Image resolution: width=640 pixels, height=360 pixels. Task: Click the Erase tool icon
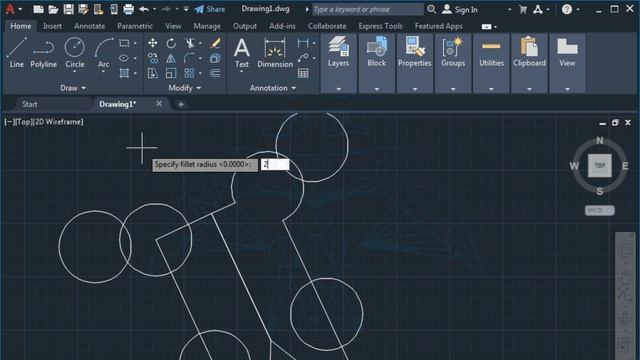coord(215,43)
